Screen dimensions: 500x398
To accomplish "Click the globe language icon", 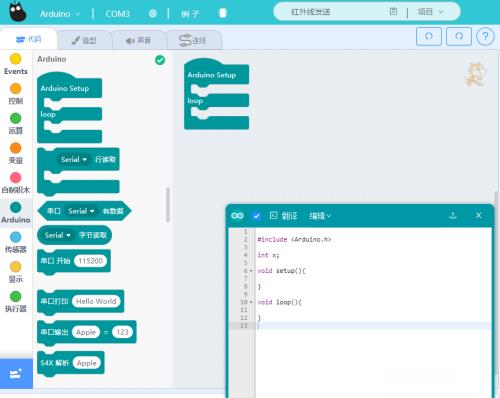I will click(153, 14).
